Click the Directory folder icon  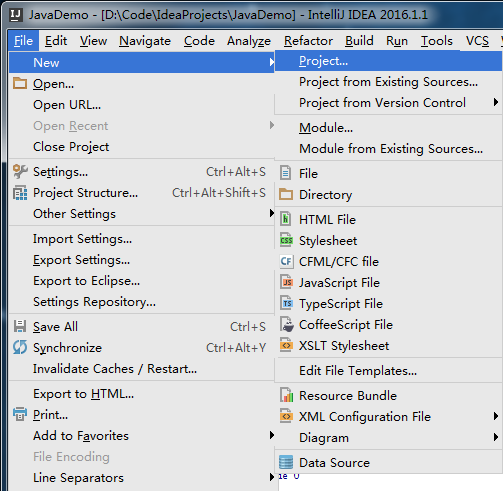(x=286, y=194)
